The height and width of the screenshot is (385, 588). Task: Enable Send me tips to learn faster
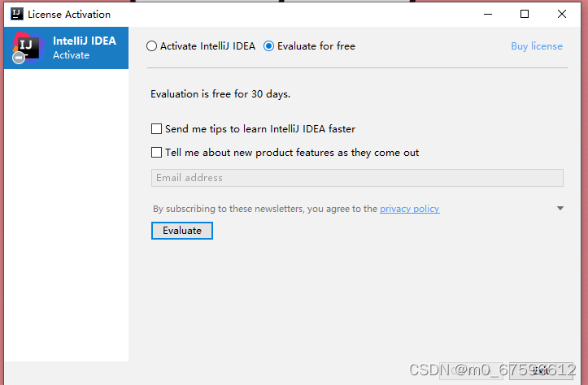coord(157,128)
